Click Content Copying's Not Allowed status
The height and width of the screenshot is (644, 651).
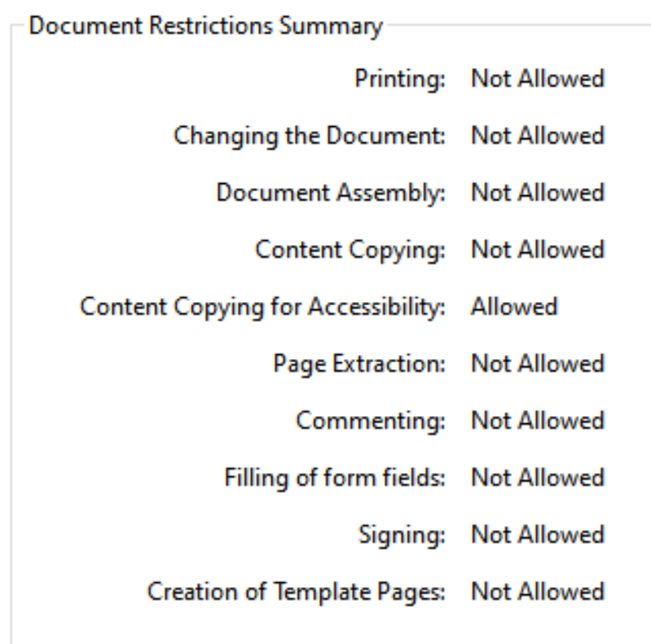[538, 249]
